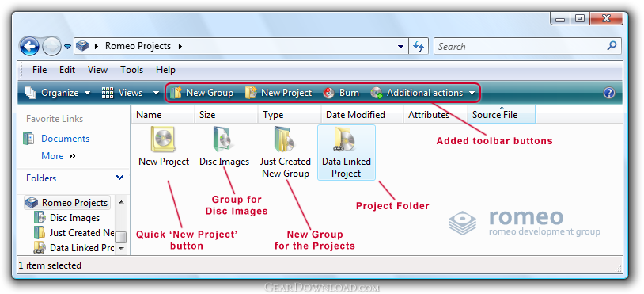
Task: Sort by the Size column header
Action: (226, 115)
